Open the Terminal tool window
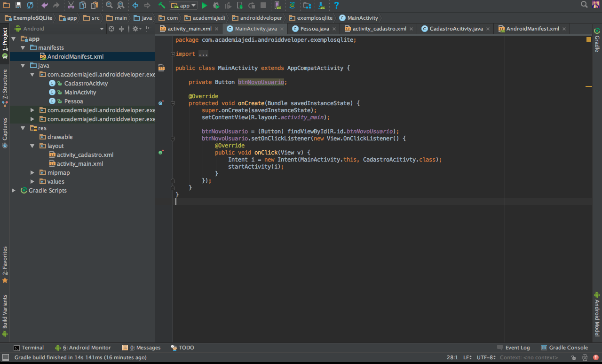The width and height of the screenshot is (602, 364). (x=29, y=348)
